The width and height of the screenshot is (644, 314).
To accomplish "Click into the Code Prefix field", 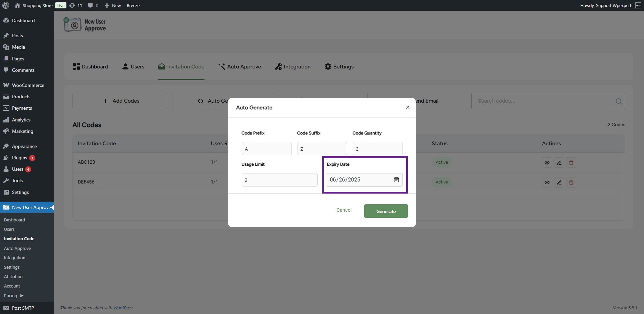I will [x=267, y=149].
